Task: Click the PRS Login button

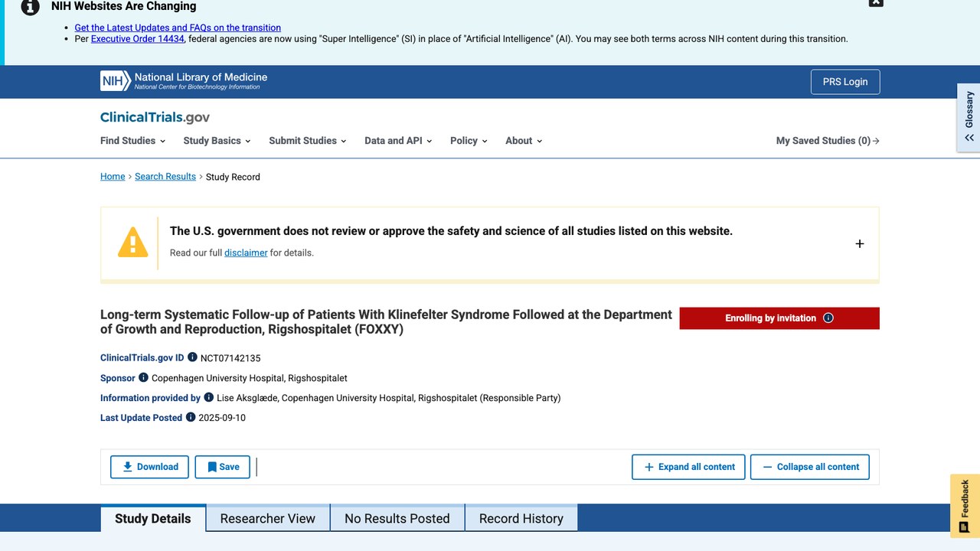Action: click(x=845, y=82)
